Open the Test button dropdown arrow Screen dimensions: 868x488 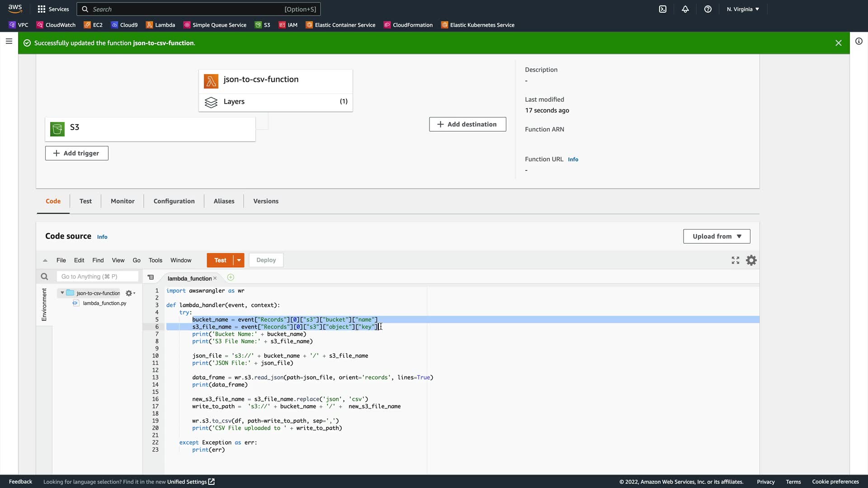(x=239, y=260)
